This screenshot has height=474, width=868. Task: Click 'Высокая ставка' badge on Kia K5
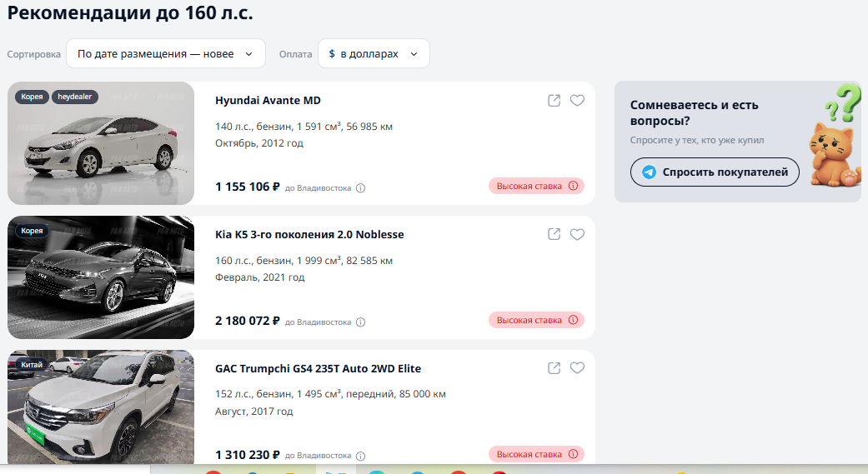[536, 320]
